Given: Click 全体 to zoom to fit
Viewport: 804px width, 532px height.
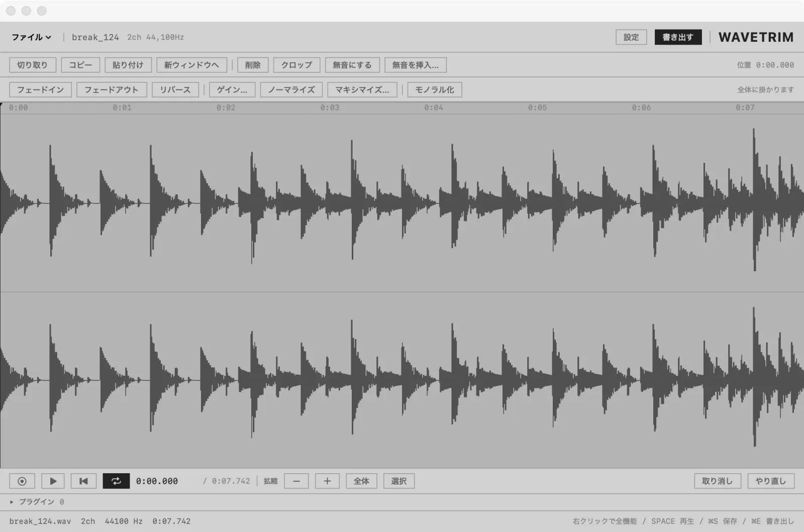Looking at the screenshot, I should click(361, 481).
